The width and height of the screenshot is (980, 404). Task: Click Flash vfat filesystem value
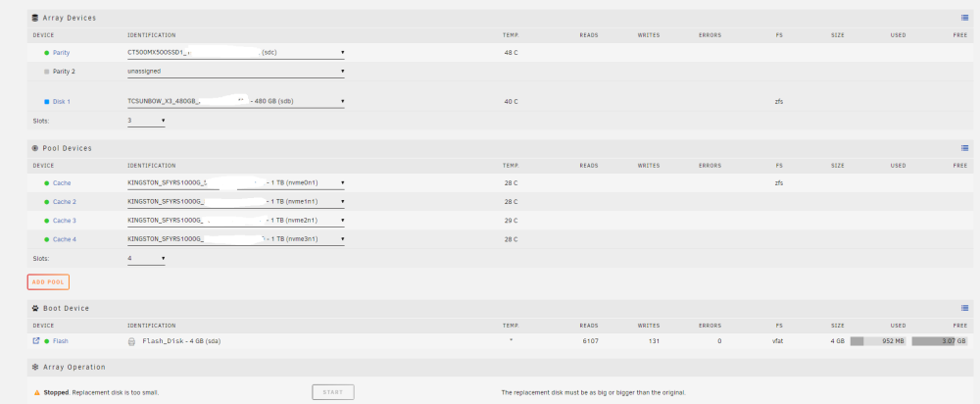click(777, 341)
